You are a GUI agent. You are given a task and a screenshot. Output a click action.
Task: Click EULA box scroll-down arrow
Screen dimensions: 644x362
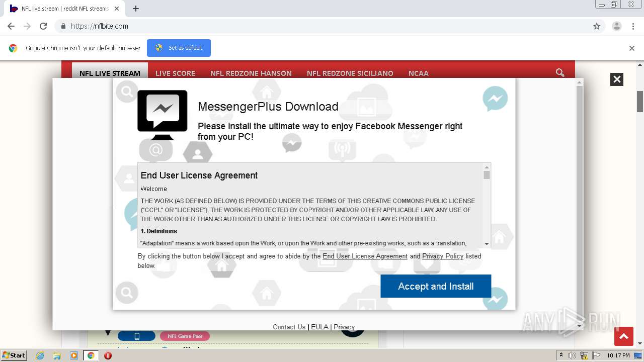[x=487, y=244]
